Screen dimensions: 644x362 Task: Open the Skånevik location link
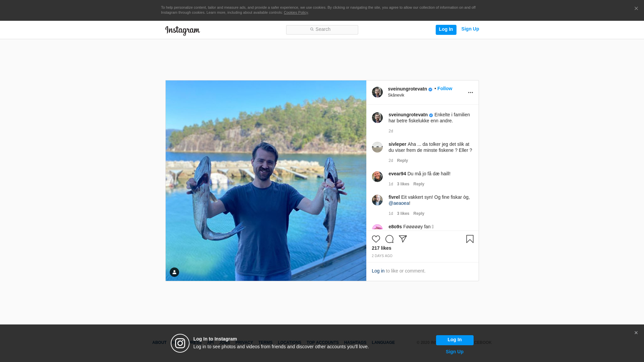pos(396,95)
